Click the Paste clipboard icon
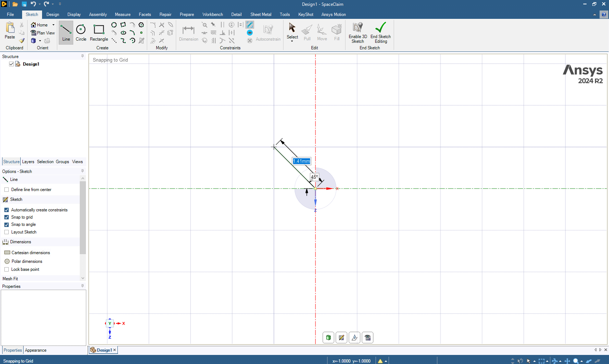 pos(10,30)
